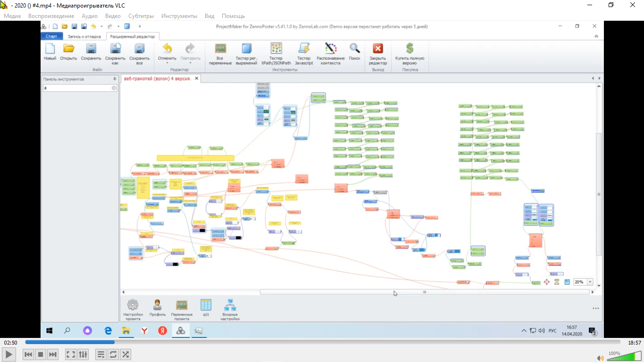Stop playback with the stop button
Image resolution: width=644 pixels, height=362 pixels.
point(41,354)
